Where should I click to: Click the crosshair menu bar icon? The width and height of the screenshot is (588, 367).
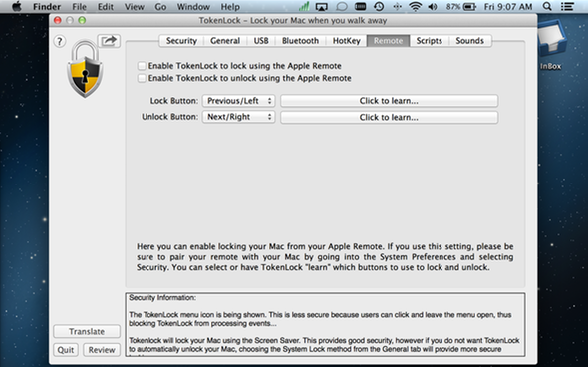(397, 7)
